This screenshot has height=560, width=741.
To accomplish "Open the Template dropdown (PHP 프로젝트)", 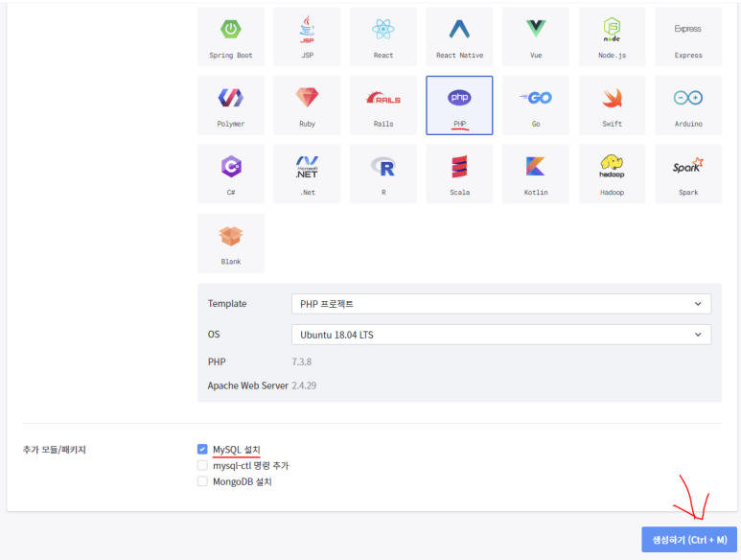I will coord(501,304).
